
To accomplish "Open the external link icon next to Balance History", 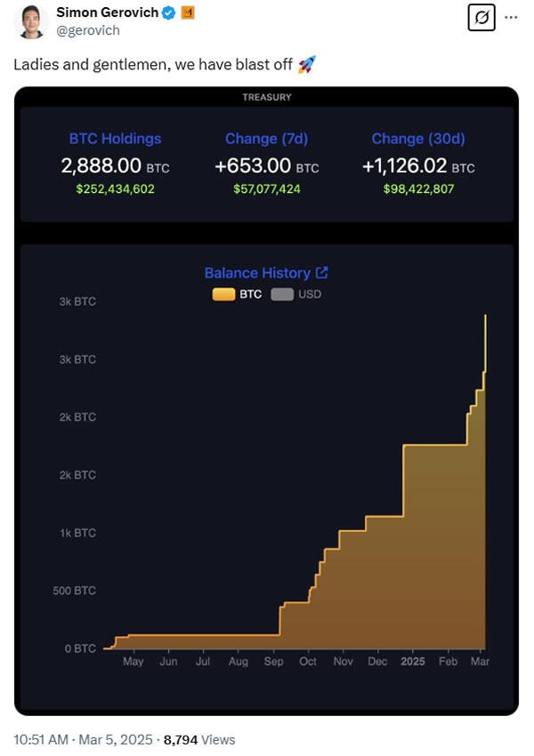I will coord(323,273).
